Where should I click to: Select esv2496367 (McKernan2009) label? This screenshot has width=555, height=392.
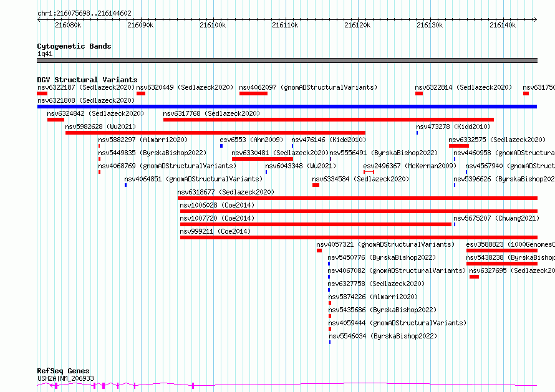coord(410,166)
